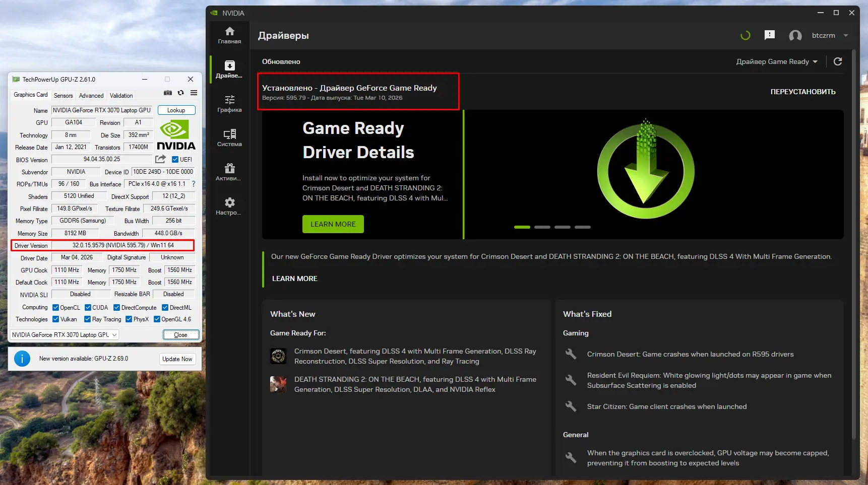This screenshot has width=868, height=485.
Task: Toggle the Ray Tracing checkbox
Action: point(88,319)
